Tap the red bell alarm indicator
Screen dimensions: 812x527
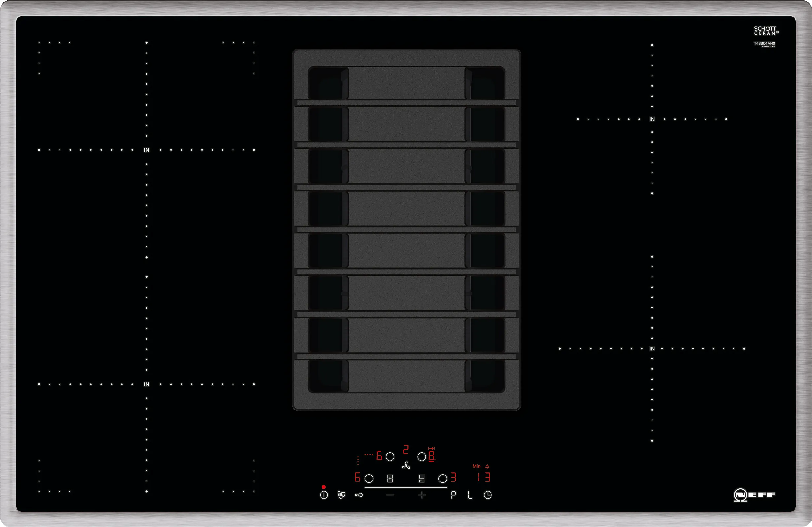(487, 466)
